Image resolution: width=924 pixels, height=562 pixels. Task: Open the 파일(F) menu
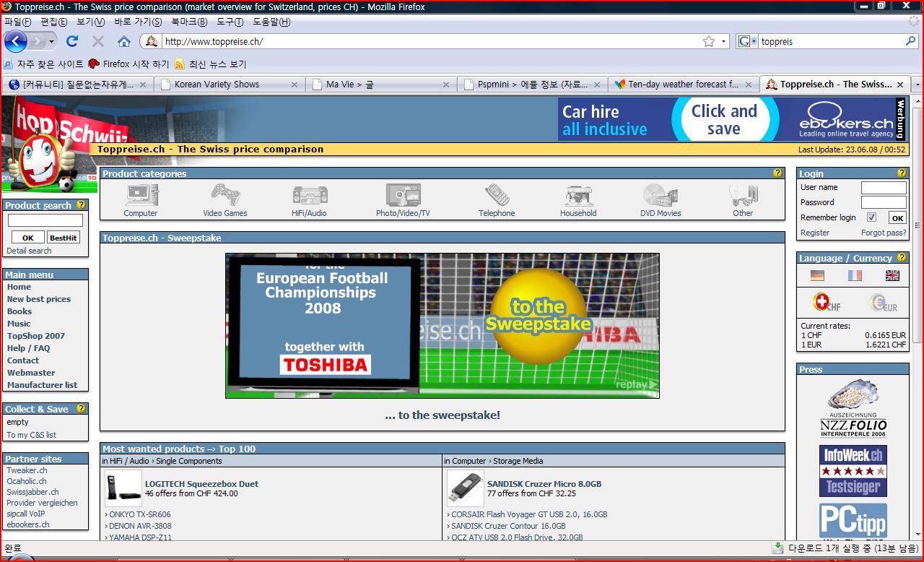17,22
